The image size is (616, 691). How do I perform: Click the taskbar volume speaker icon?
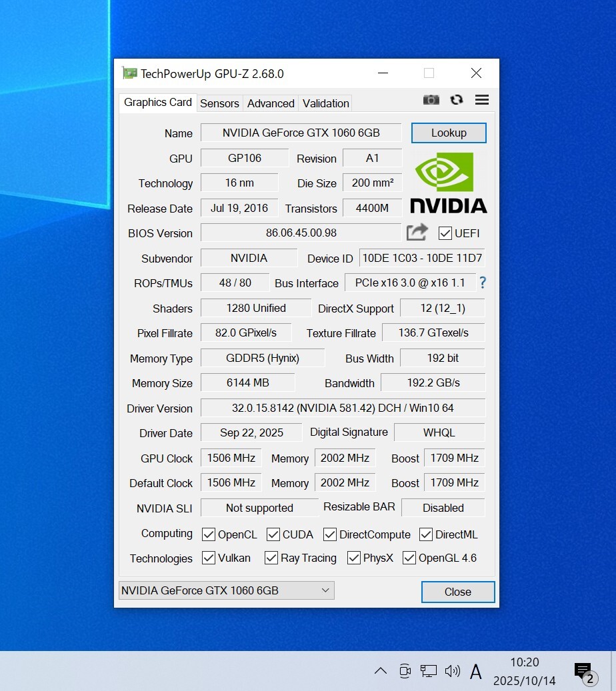click(452, 671)
